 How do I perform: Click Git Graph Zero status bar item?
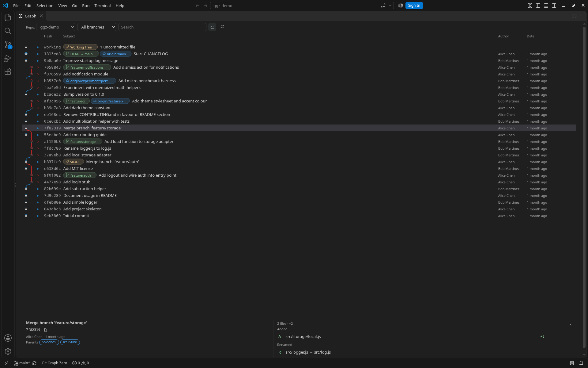click(54, 363)
